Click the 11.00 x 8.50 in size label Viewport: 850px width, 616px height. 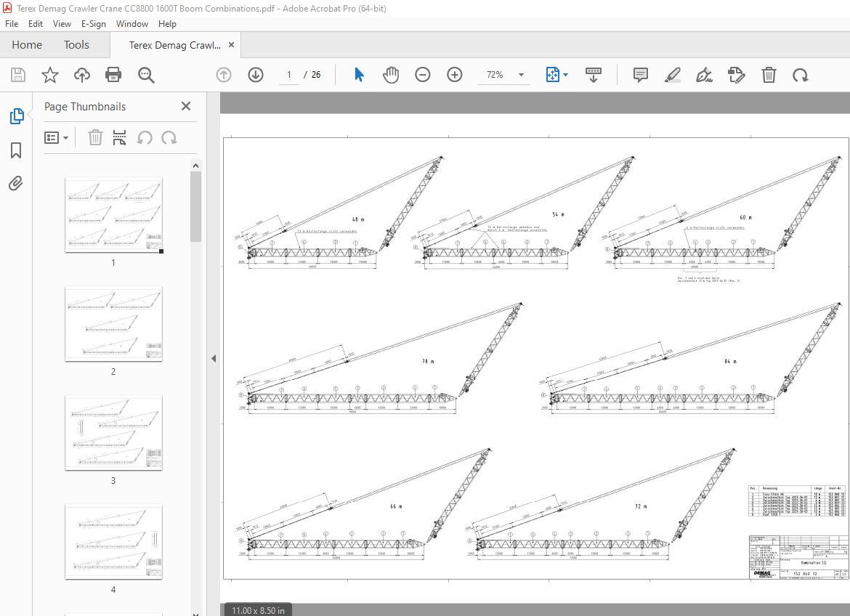(258, 611)
